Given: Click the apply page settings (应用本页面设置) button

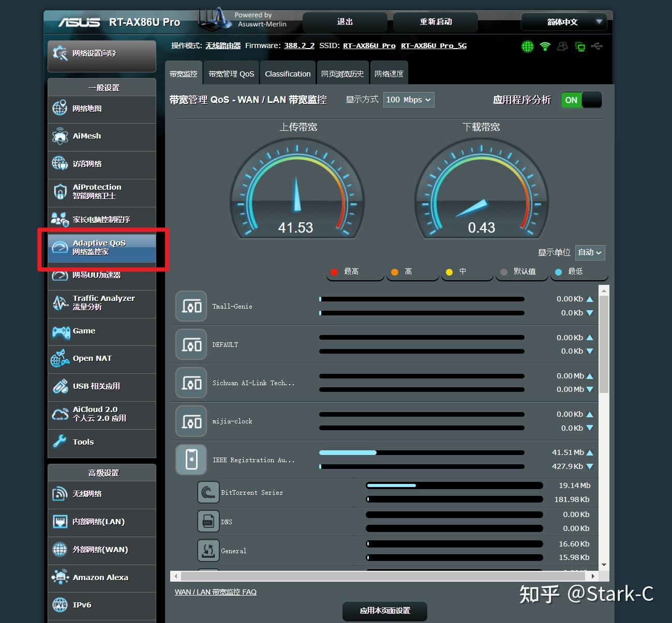Looking at the screenshot, I should pyautogui.click(x=385, y=611).
